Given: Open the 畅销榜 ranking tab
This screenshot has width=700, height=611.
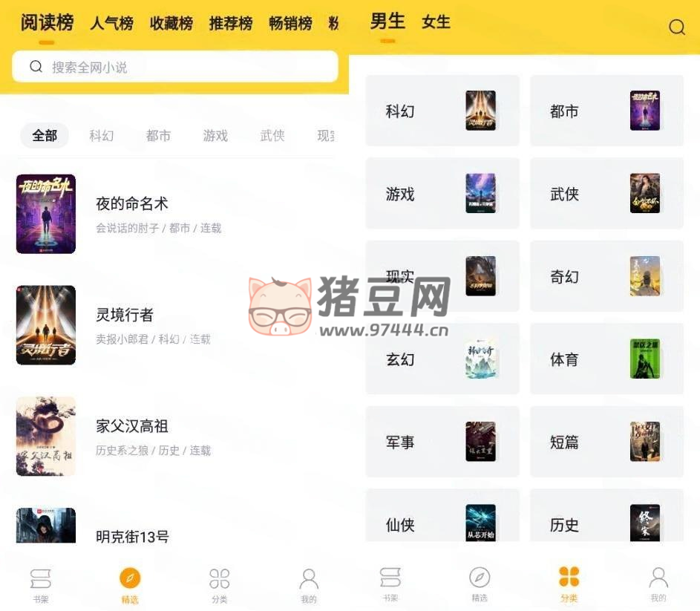Looking at the screenshot, I should tap(290, 24).
